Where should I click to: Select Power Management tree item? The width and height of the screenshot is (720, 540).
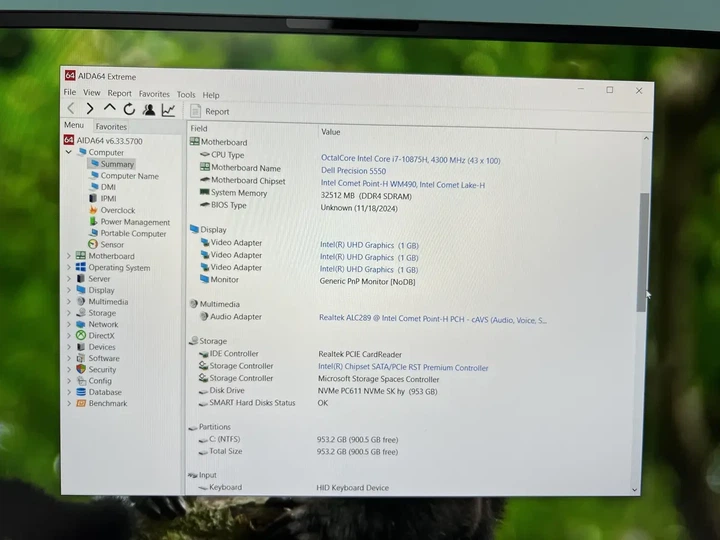click(129, 222)
